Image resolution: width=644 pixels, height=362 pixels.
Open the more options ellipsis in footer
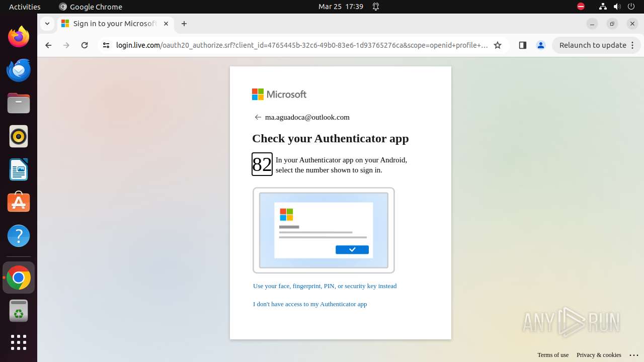point(634,355)
